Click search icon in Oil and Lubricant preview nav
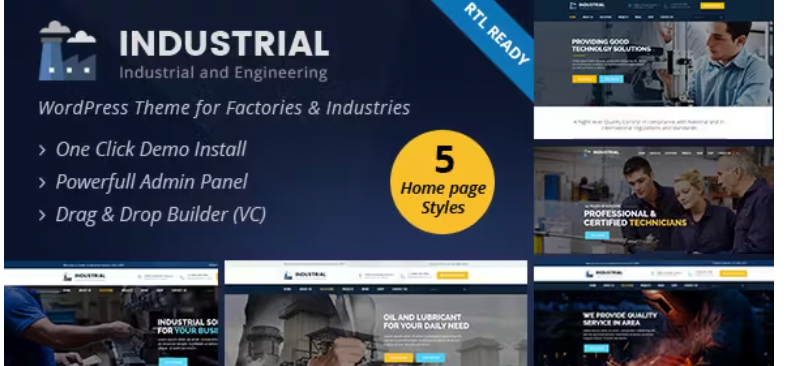Viewport: 788px width, 366px height. pos(465,289)
